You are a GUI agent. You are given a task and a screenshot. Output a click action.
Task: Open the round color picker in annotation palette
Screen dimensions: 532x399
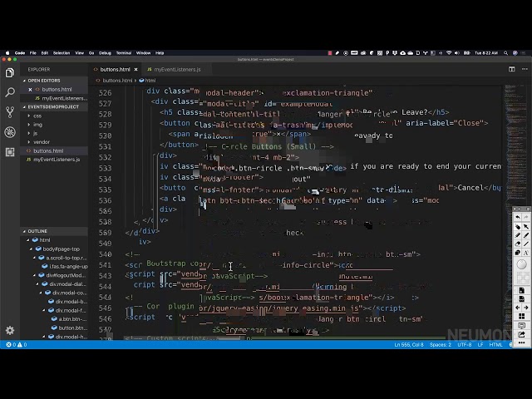click(x=522, y=264)
